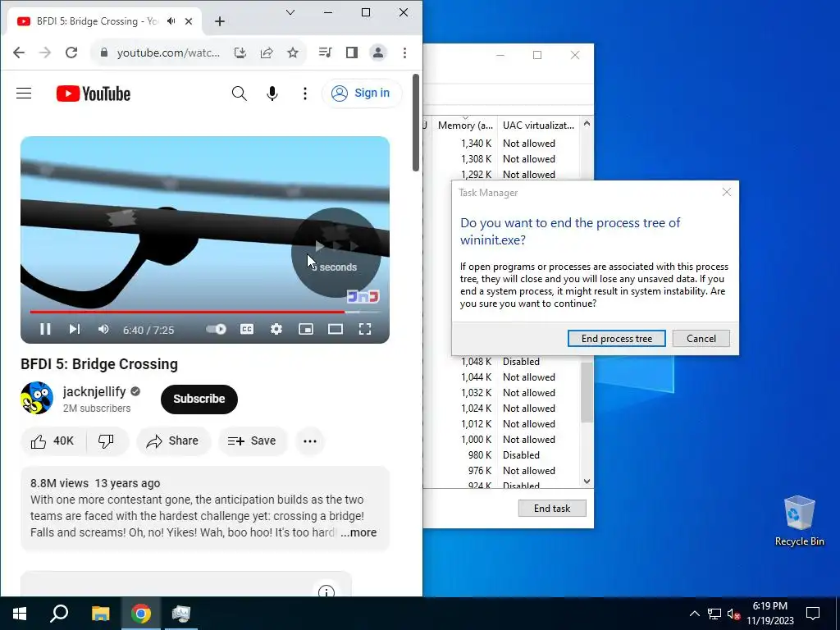Select the 1,340 K process row

501,144
